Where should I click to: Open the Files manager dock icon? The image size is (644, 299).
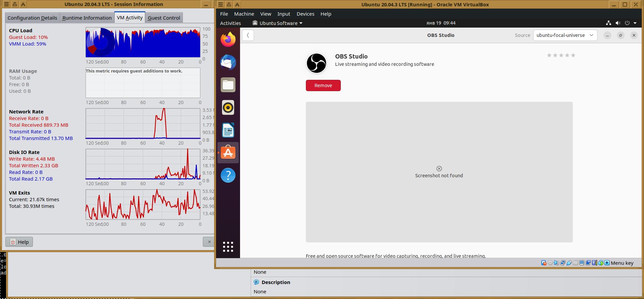click(228, 85)
